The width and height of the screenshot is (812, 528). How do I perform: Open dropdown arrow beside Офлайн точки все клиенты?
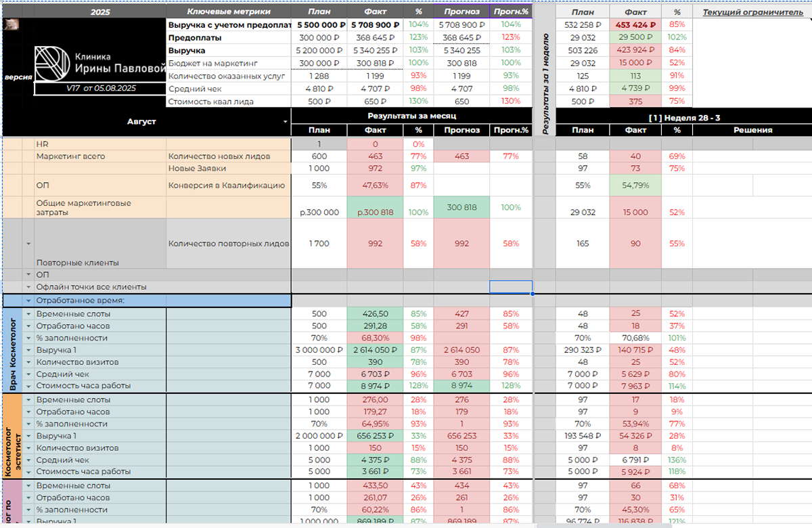[x=28, y=287]
